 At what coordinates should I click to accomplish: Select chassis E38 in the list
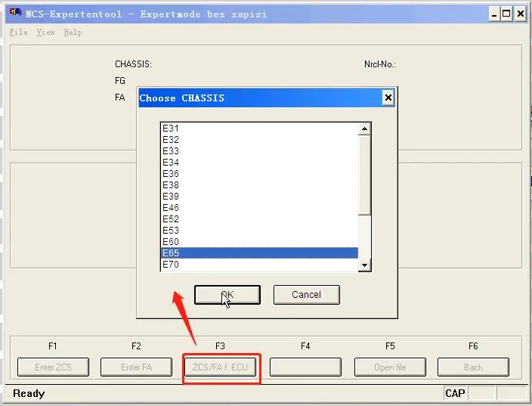pos(259,185)
